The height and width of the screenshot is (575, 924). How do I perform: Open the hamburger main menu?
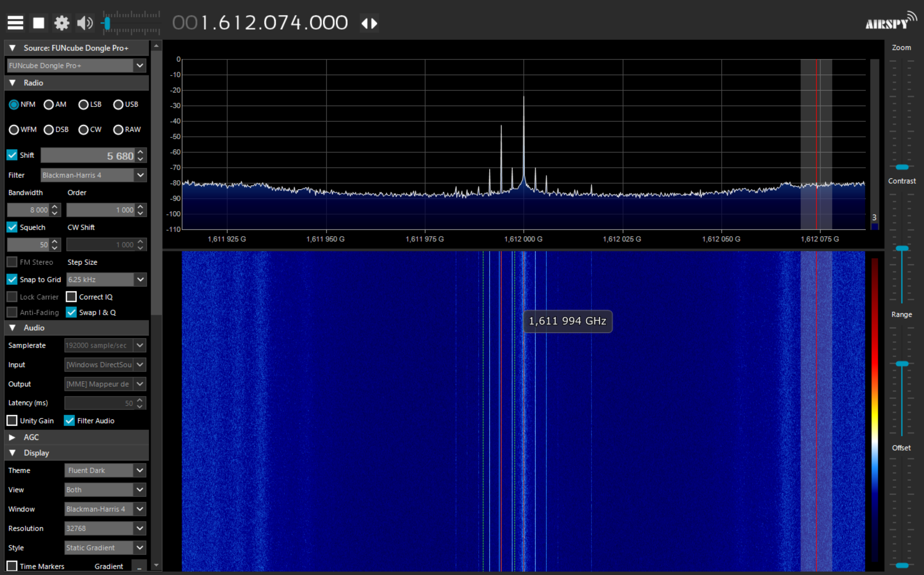pos(15,23)
